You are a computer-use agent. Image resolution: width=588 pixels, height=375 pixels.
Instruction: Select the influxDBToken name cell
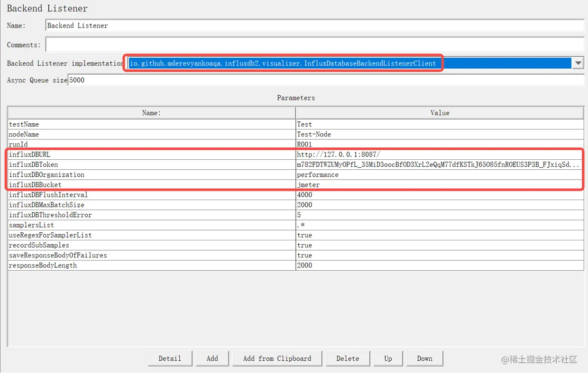[152, 165]
